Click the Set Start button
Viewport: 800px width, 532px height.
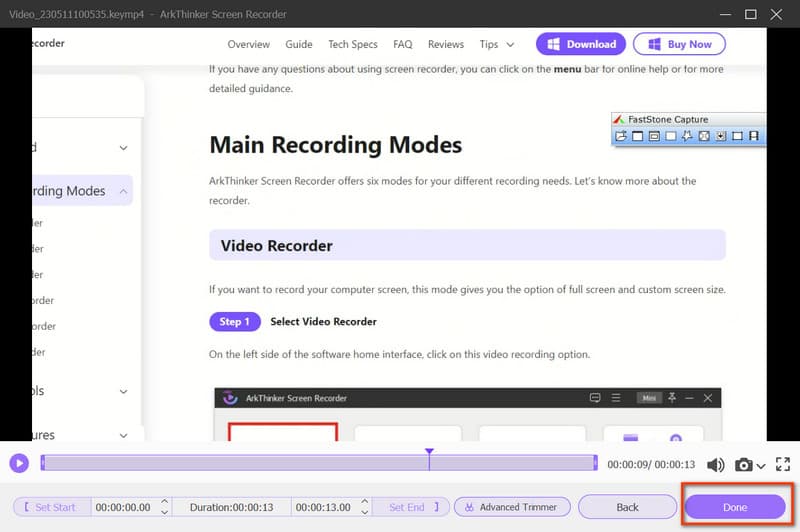click(x=51, y=507)
